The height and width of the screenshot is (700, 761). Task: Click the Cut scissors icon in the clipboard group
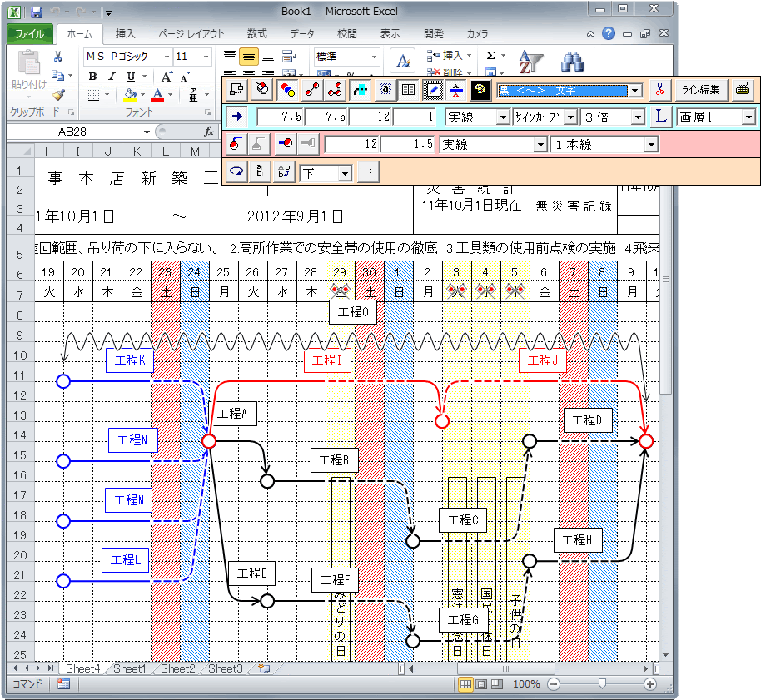point(57,57)
